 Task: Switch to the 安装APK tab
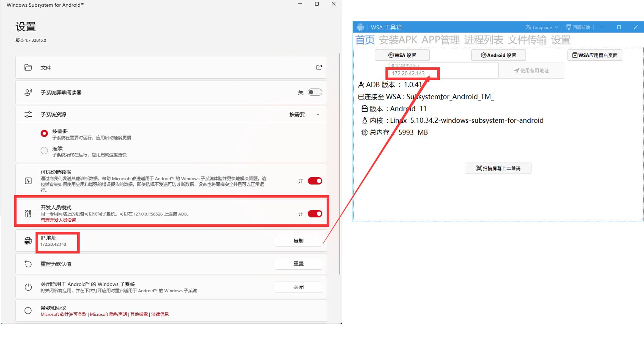pos(398,40)
